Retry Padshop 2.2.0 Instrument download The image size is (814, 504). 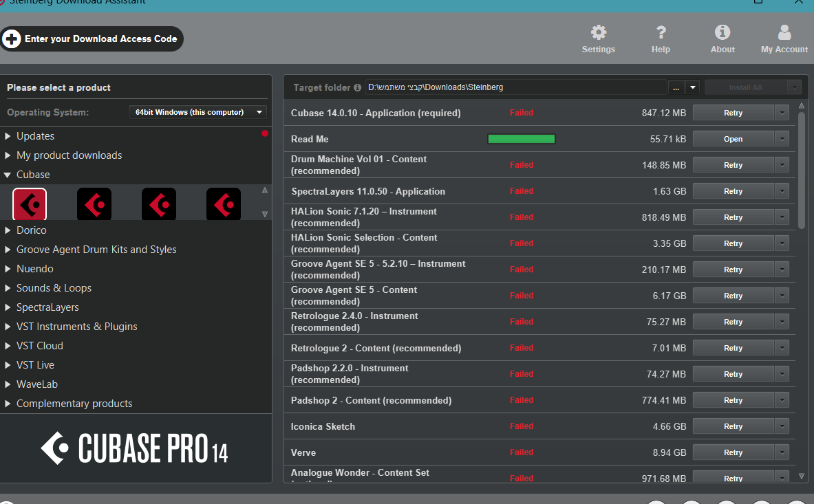[733, 374]
